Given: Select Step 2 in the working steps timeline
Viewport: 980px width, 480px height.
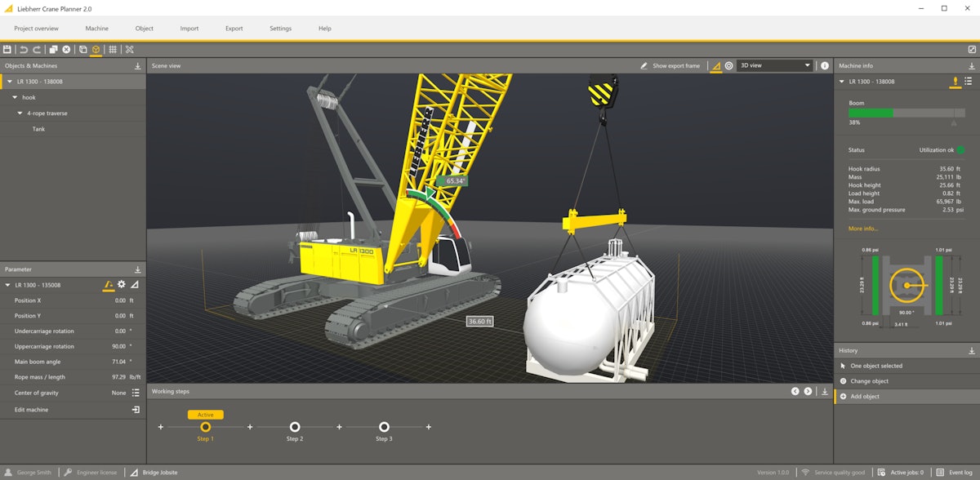Looking at the screenshot, I should (294, 427).
